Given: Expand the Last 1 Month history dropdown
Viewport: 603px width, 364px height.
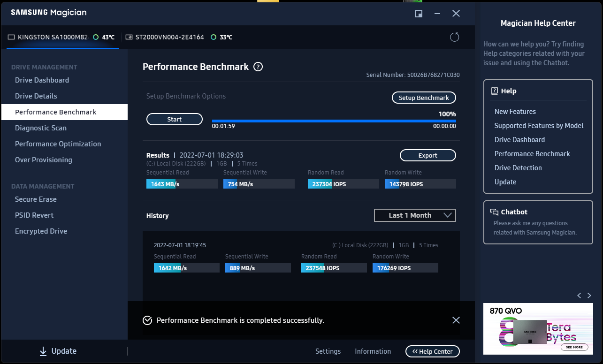Looking at the screenshot, I should click(x=415, y=215).
